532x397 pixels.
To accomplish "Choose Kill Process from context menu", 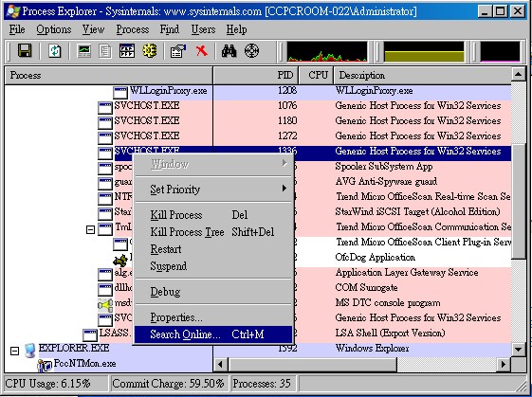I will tap(213, 215).
